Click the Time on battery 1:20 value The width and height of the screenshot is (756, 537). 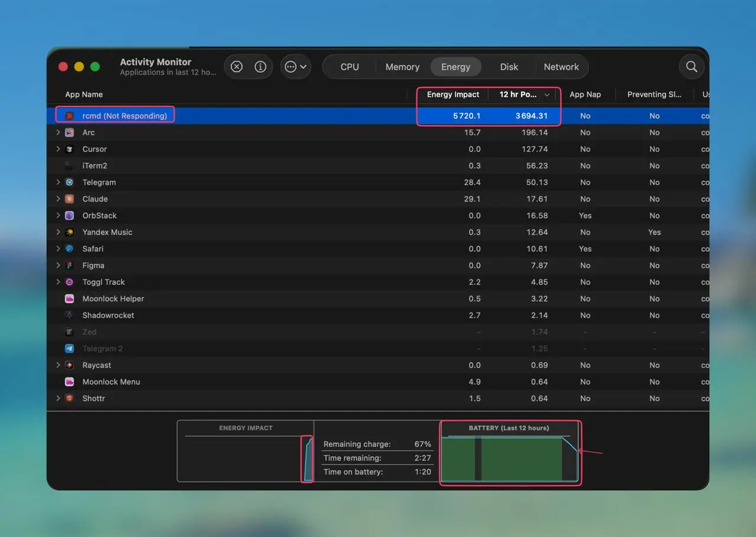(x=423, y=471)
